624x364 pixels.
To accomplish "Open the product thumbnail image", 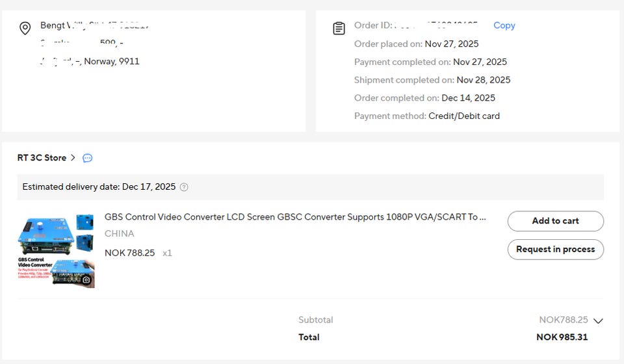I will point(56,250).
